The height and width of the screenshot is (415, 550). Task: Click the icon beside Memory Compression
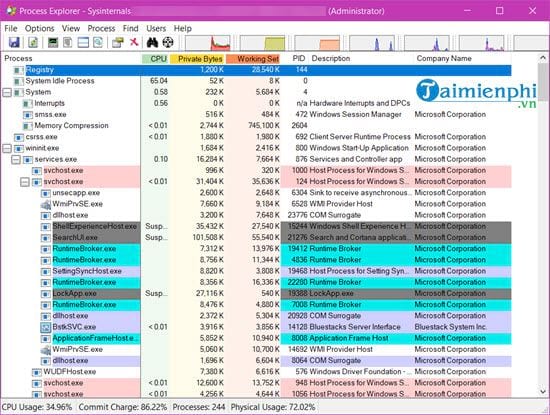click(28, 126)
